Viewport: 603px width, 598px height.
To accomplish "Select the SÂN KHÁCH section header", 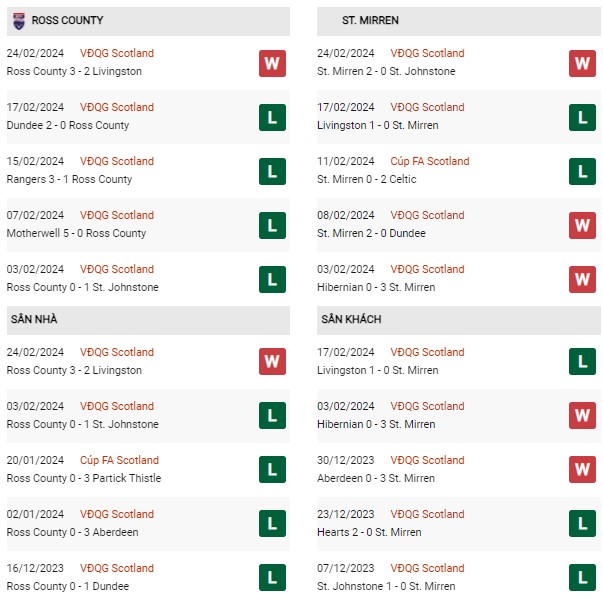I will [458, 320].
